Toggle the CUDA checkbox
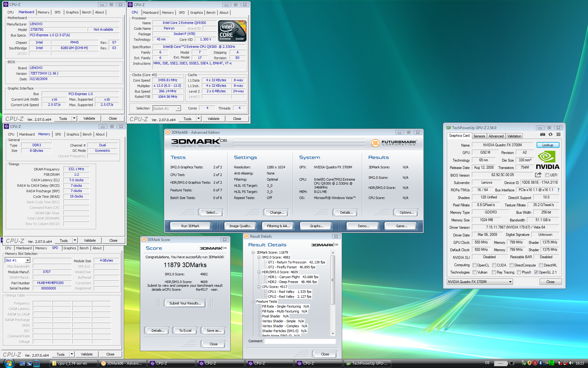 [494, 265]
